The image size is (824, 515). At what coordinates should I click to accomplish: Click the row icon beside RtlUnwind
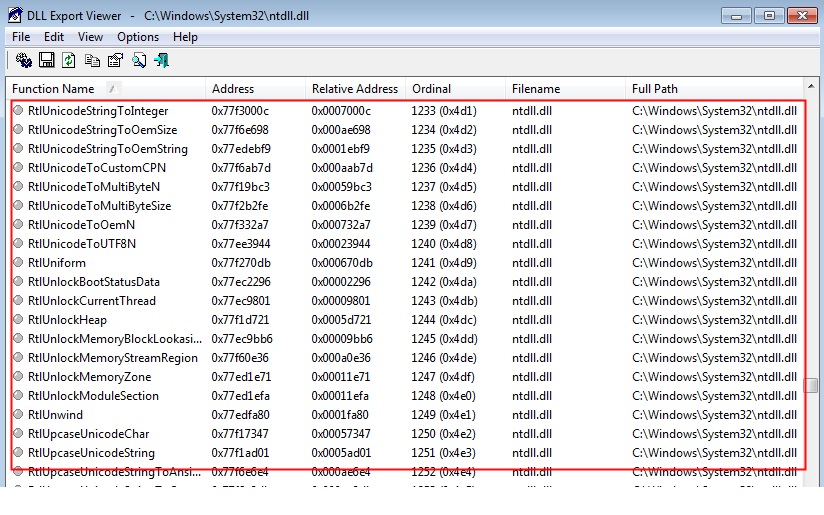(x=18, y=414)
